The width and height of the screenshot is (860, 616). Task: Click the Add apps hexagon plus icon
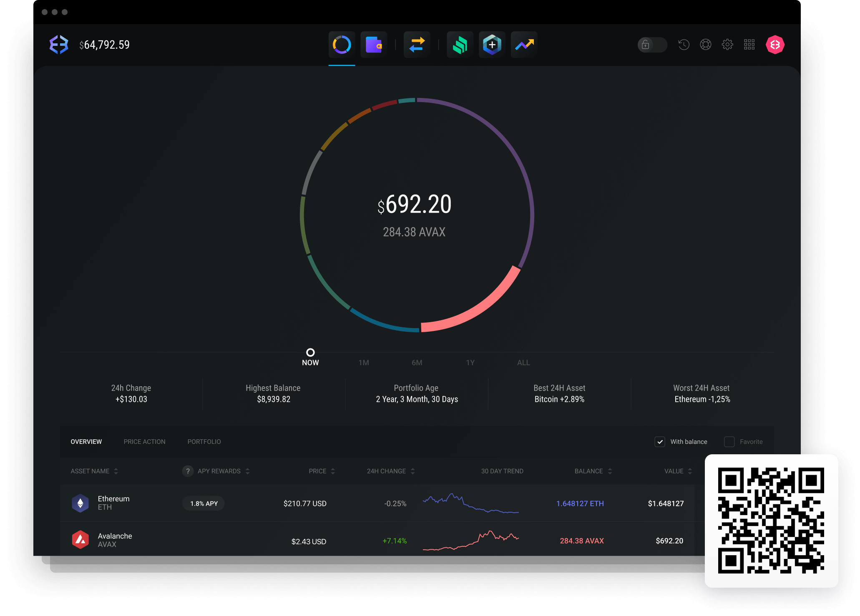(x=492, y=45)
